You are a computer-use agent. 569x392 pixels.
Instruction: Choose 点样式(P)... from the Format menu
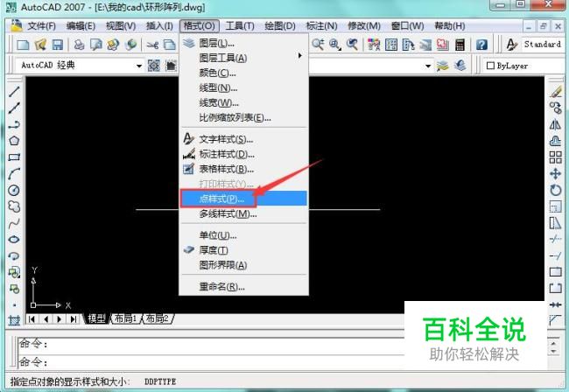(x=244, y=199)
